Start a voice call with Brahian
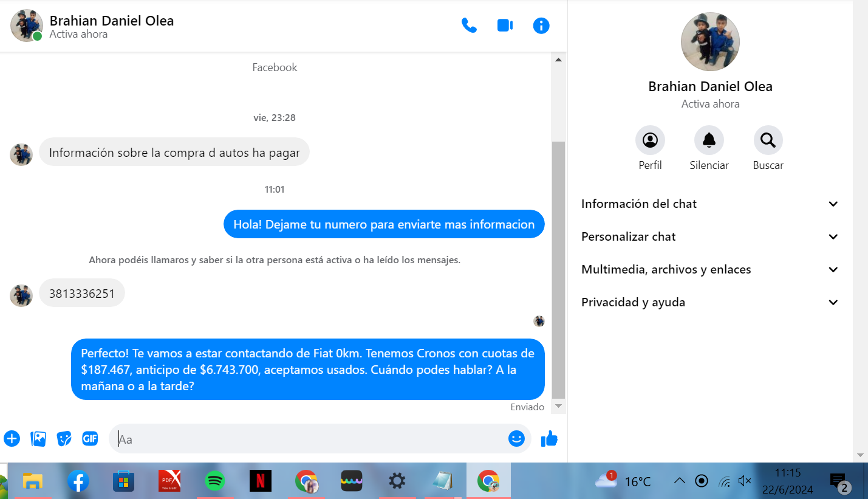The height and width of the screenshot is (499, 868). [469, 26]
